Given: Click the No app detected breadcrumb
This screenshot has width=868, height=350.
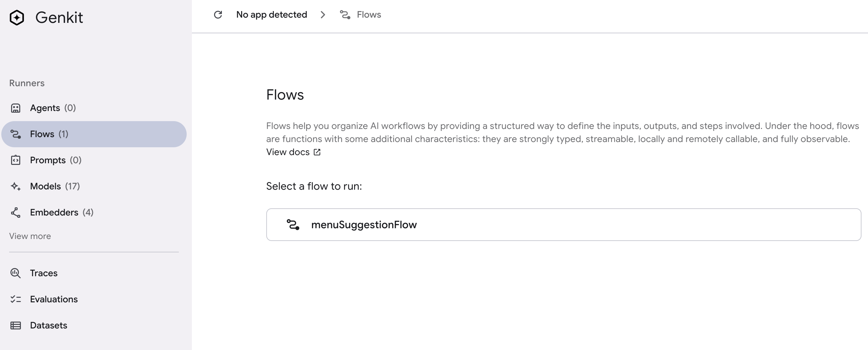Looking at the screenshot, I should coord(271,15).
